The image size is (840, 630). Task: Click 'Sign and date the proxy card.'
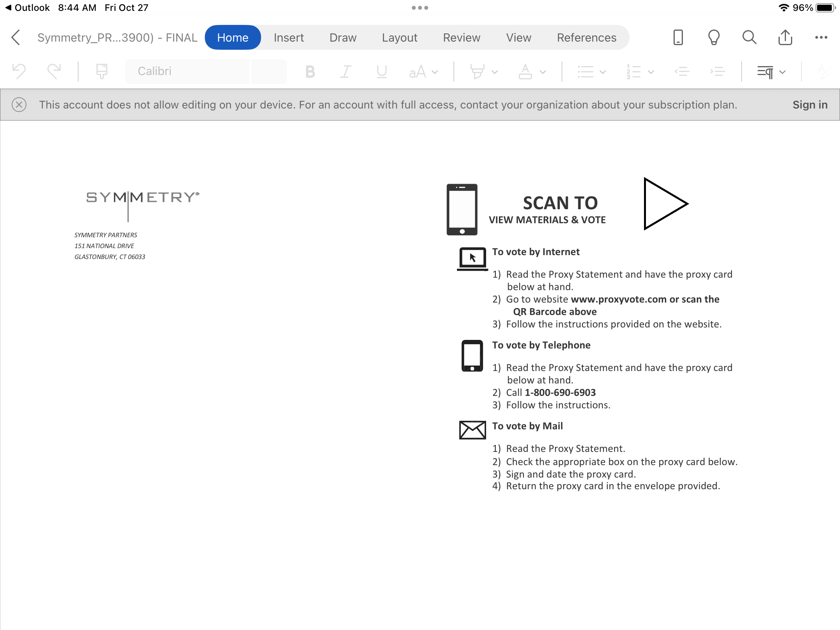tap(571, 474)
